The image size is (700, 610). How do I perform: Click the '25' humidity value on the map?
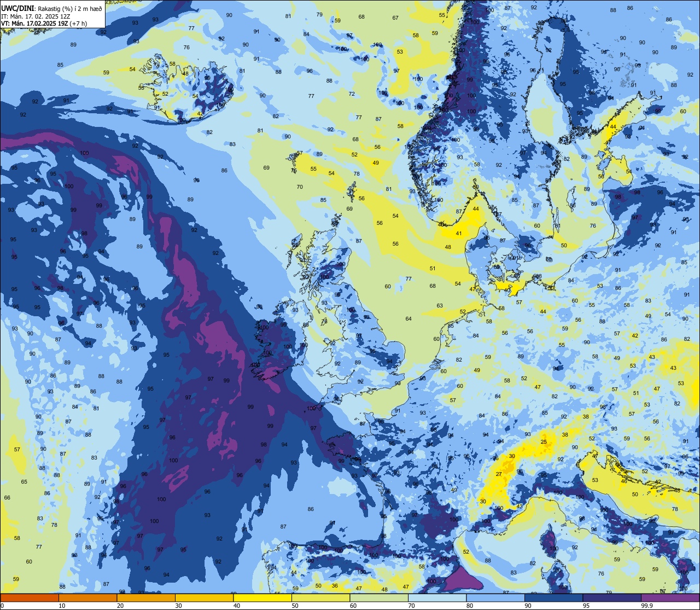[544, 441]
